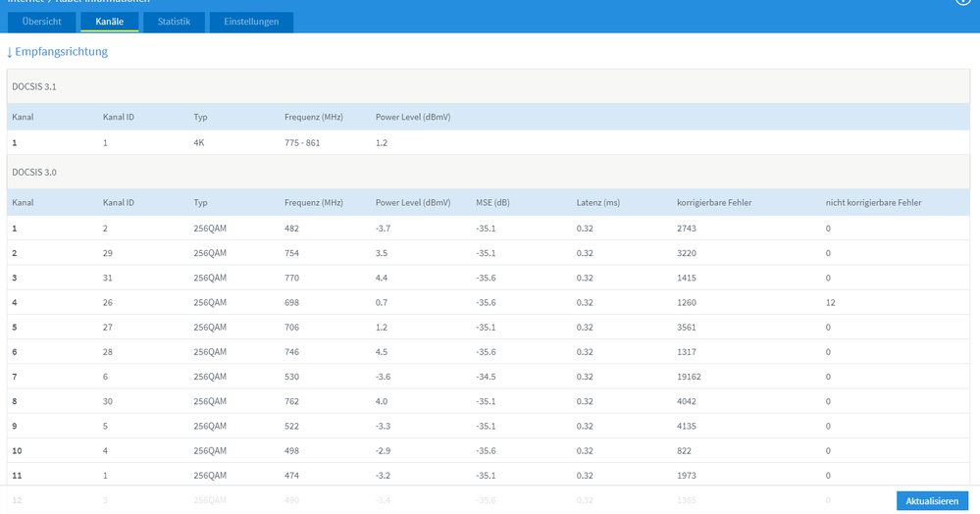Open the help icon in top-right corner
The height and width of the screenshot is (514, 980).
point(963,1)
